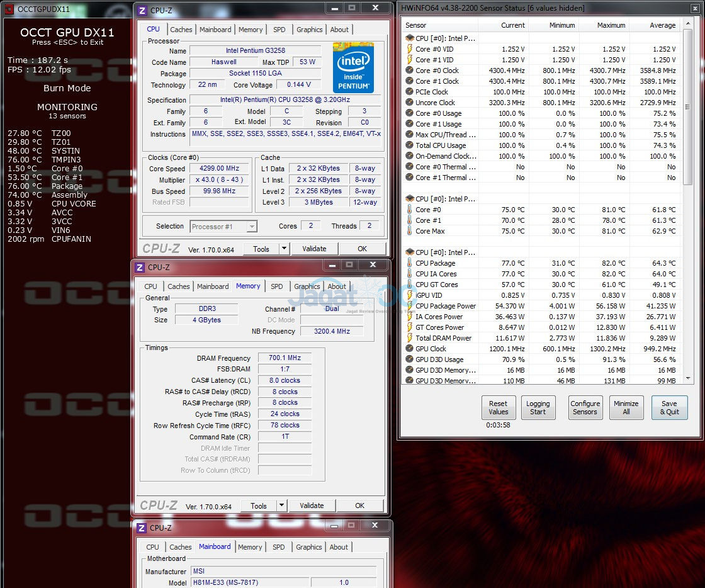Screen dimensions: 705x588
Task: Click the OCCT icon in the OCCTGPUDX11 title bar
Action: coord(9,9)
